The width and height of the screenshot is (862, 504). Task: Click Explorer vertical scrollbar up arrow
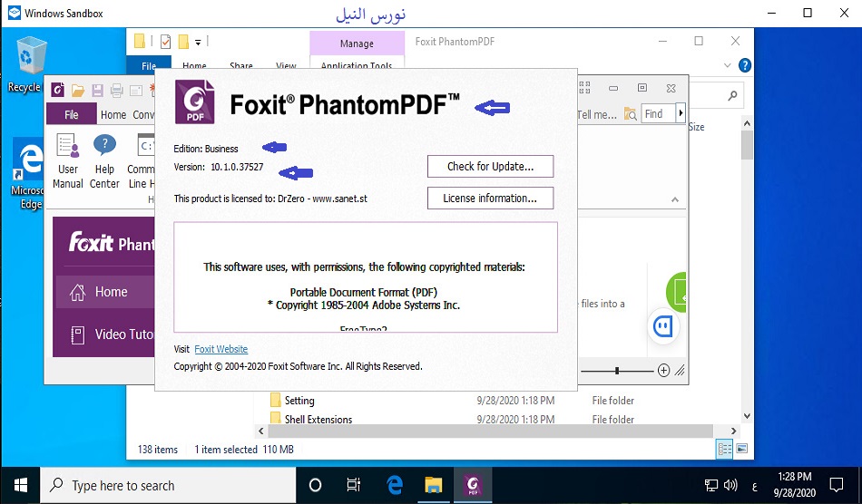click(747, 123)
